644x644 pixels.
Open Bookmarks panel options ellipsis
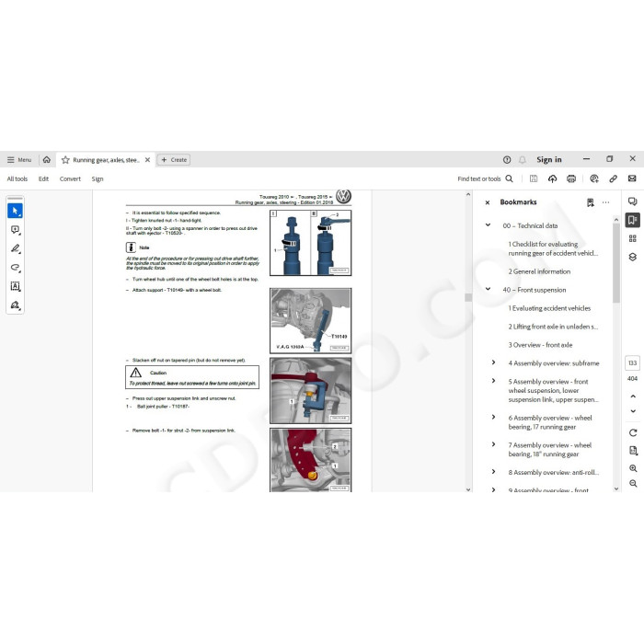click(x=605, y=202)
